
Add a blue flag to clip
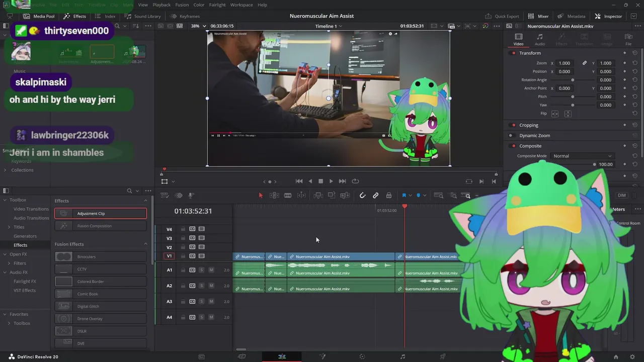[404, 196]
